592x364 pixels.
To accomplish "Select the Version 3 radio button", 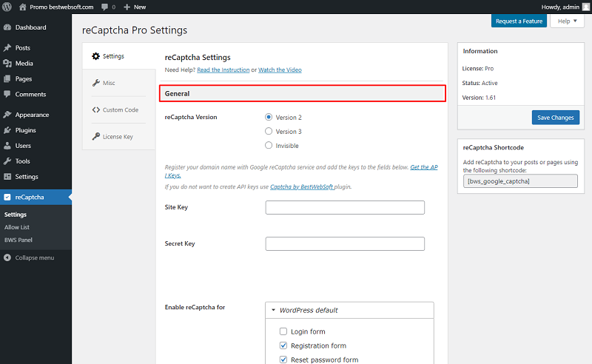I will 269,131.
